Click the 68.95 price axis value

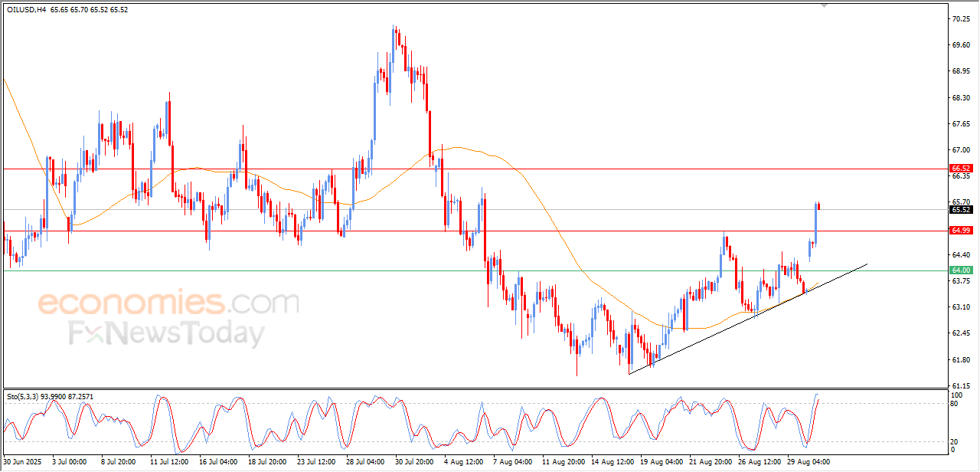click(961, 71)
